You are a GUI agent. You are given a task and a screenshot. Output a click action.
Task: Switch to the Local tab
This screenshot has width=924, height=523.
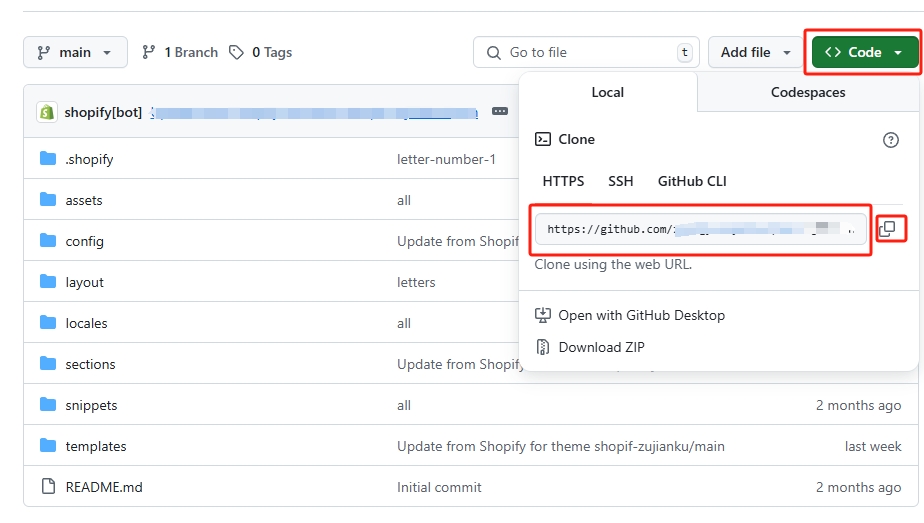click(x=608, y=92)
